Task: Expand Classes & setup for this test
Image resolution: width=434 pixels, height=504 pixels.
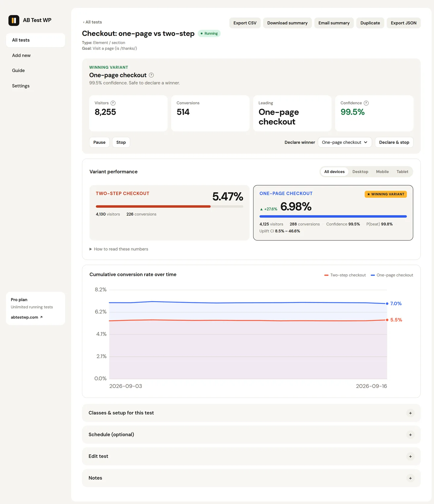Action: click(x=251, y=413)
